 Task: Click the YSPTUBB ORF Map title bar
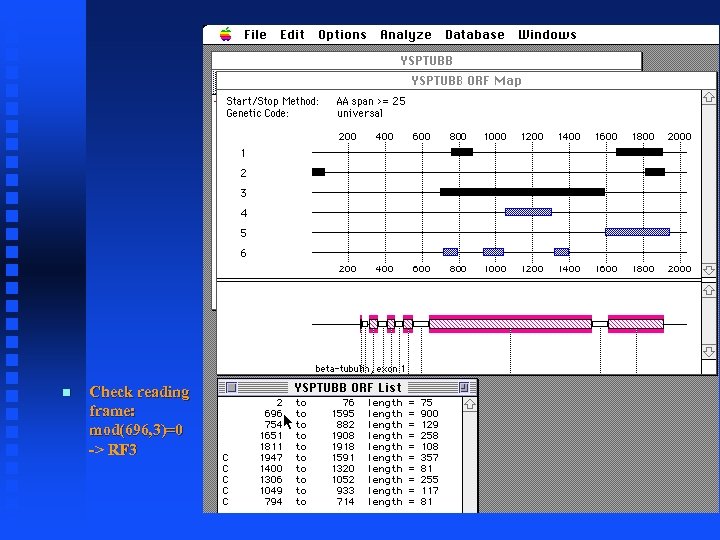pos(466,81)
